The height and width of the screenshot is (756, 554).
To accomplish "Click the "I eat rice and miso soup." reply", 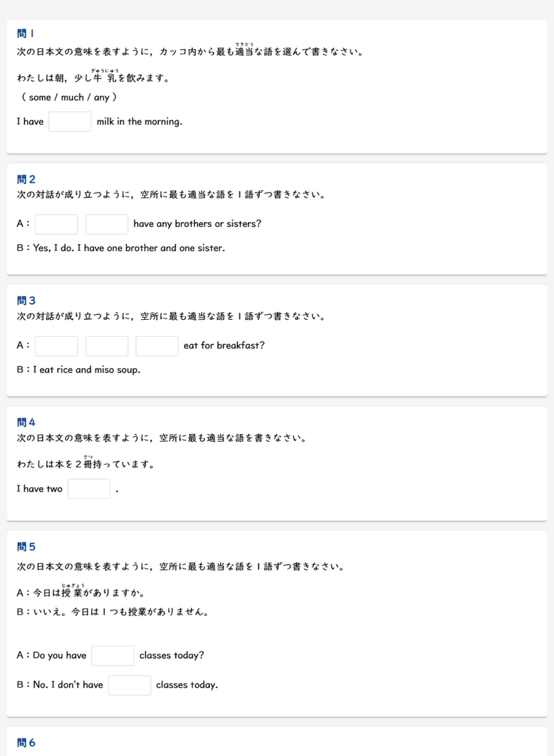I will pyautogui.click(x=78, y=370).
